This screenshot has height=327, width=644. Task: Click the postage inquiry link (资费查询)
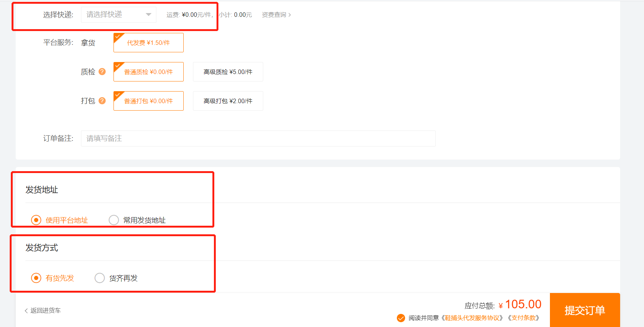click(x=276, y=15)
